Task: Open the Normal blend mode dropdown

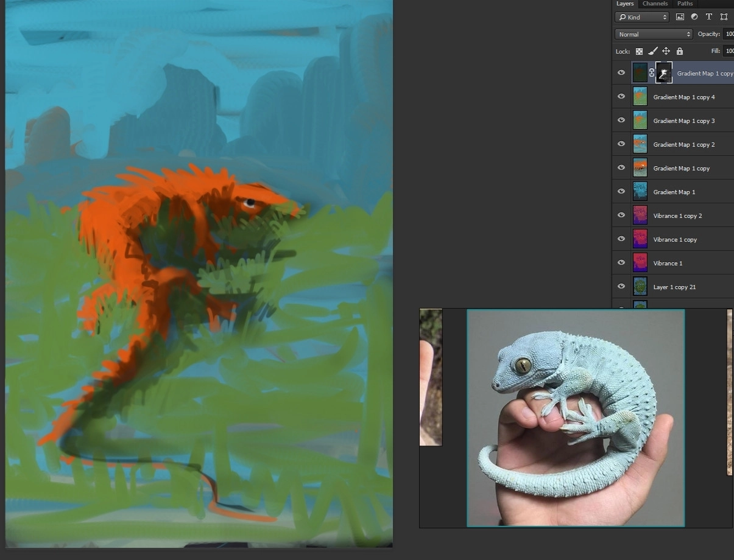Action: coord(654,34)
